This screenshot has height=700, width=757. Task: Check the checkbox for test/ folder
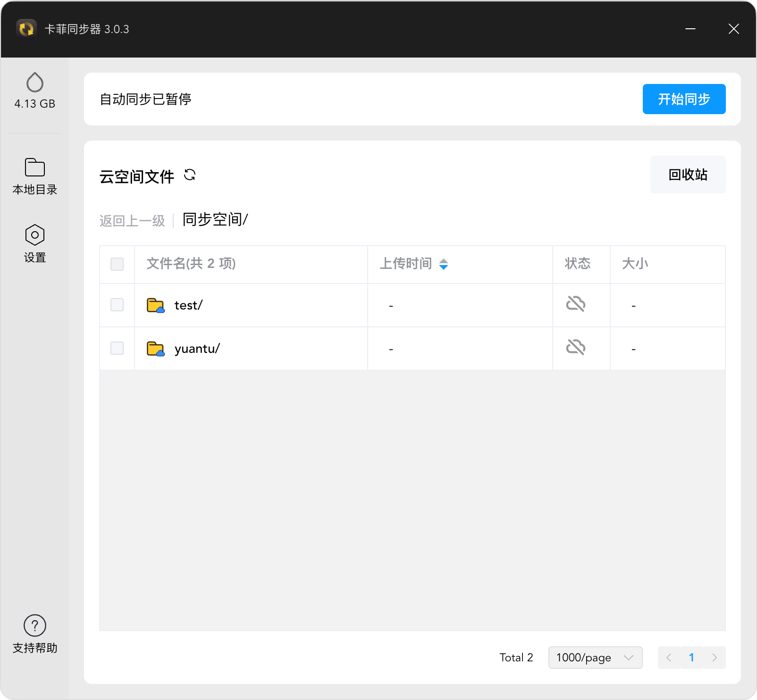point(117,305)
